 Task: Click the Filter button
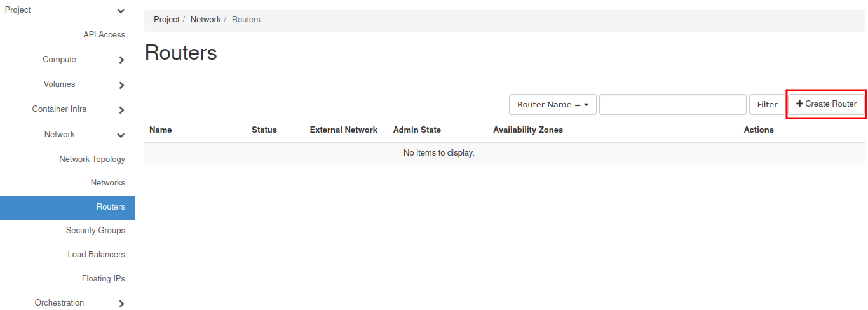coord(767,105)
